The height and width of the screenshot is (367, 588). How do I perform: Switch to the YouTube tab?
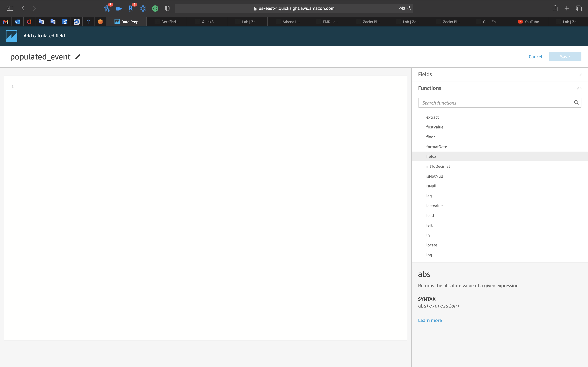pos(528,22)
